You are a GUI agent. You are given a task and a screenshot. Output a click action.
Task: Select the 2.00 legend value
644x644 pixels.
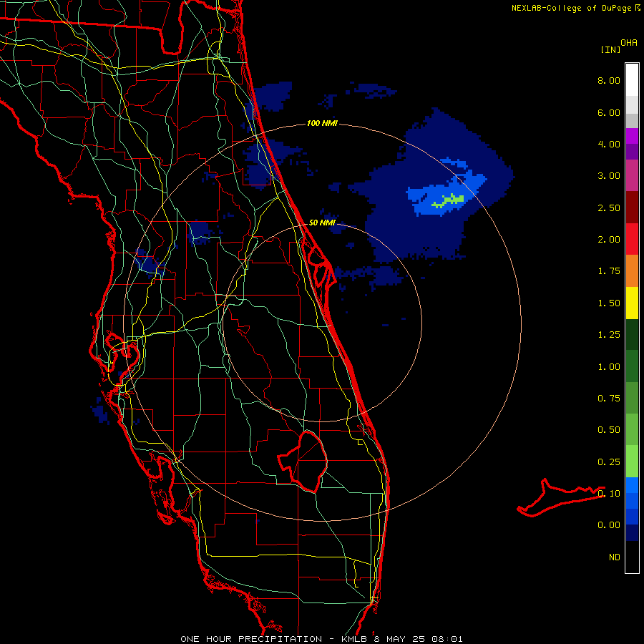[609, 240]
